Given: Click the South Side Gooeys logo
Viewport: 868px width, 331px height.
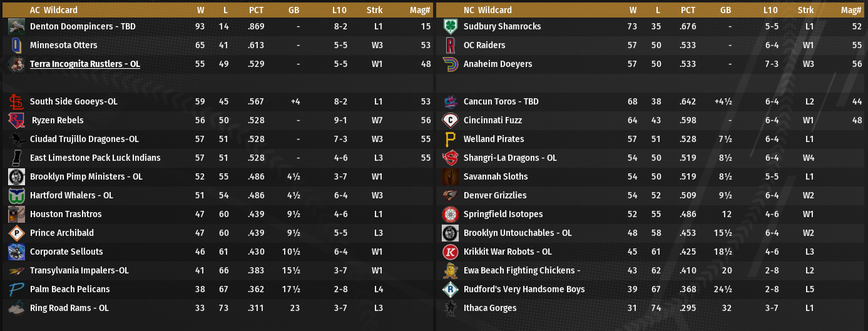Looking at the screenshot, I should [x=17, y=101].
